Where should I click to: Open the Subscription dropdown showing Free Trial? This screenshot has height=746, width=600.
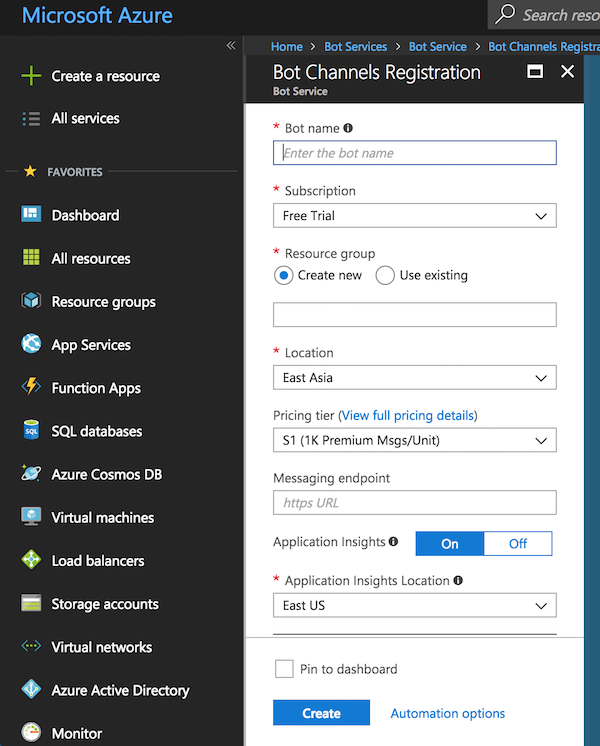[414, 216]
